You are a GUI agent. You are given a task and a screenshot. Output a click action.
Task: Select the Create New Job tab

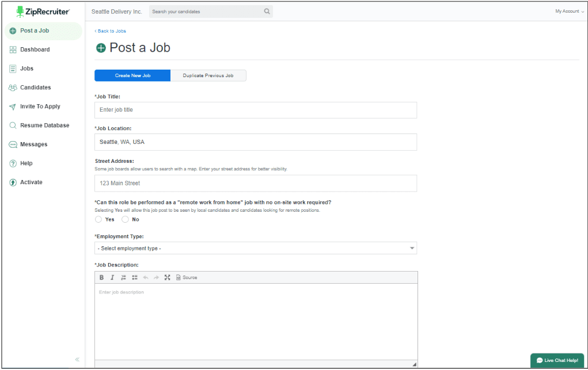coord(132,75)
